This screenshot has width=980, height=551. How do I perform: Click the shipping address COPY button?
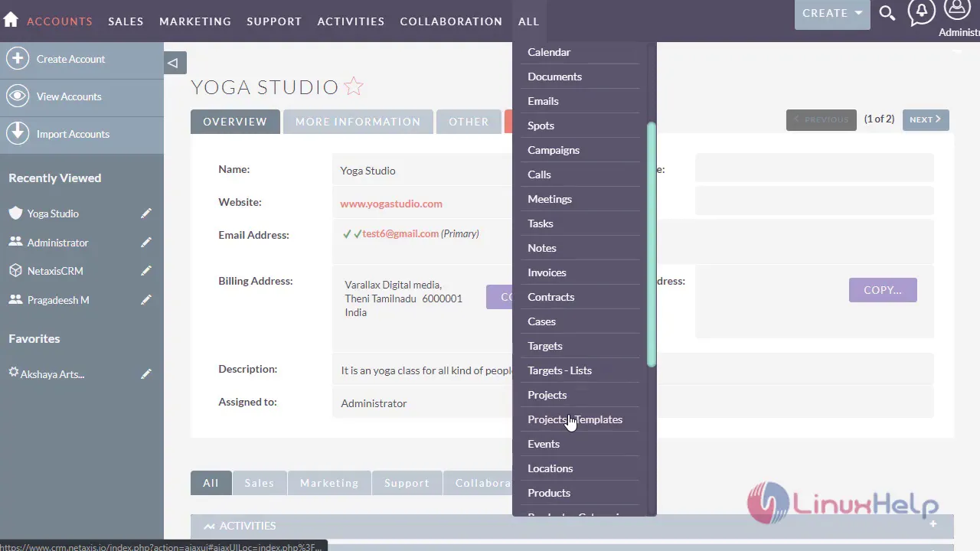pos(883,290)
